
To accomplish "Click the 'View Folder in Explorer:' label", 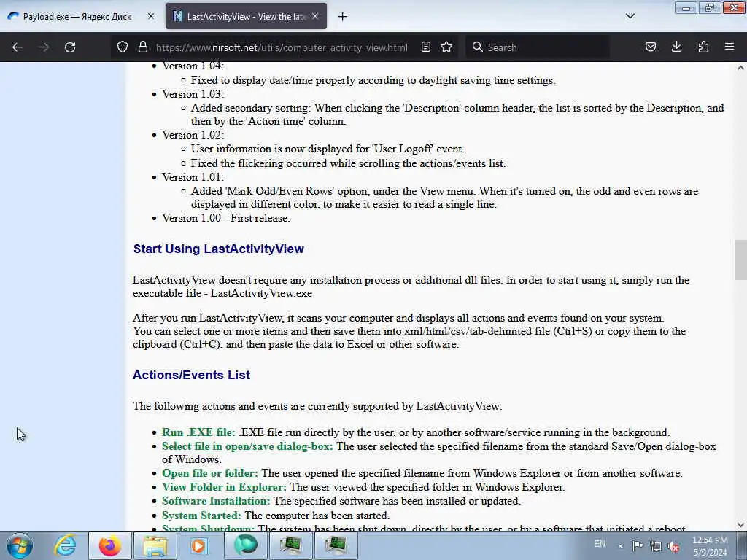I will (x=225, y=487).
